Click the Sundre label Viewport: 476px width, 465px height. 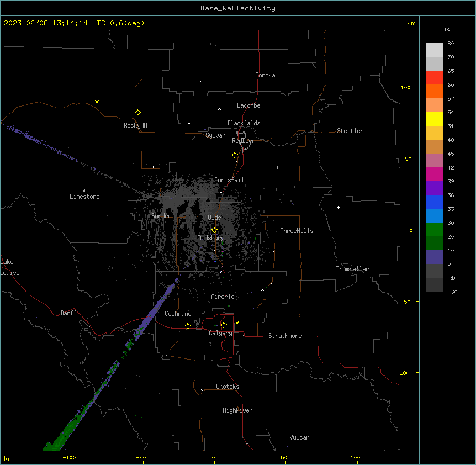point(161,216)
